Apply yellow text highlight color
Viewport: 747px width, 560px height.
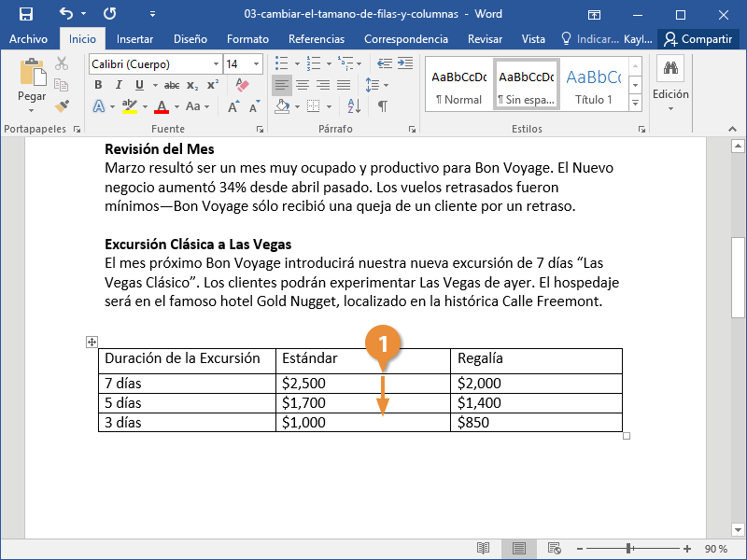(130, 105)
